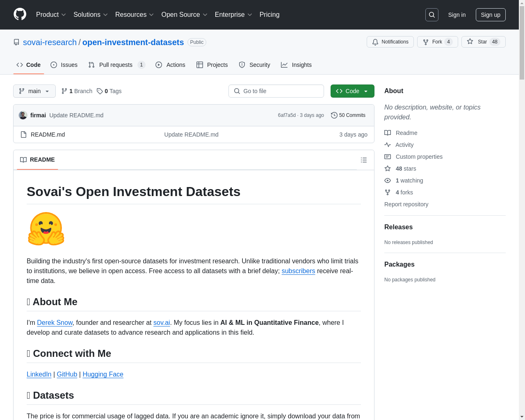The image size is (525, 420).
Task: Click the search magnifier icon in header
Action: 432,15
